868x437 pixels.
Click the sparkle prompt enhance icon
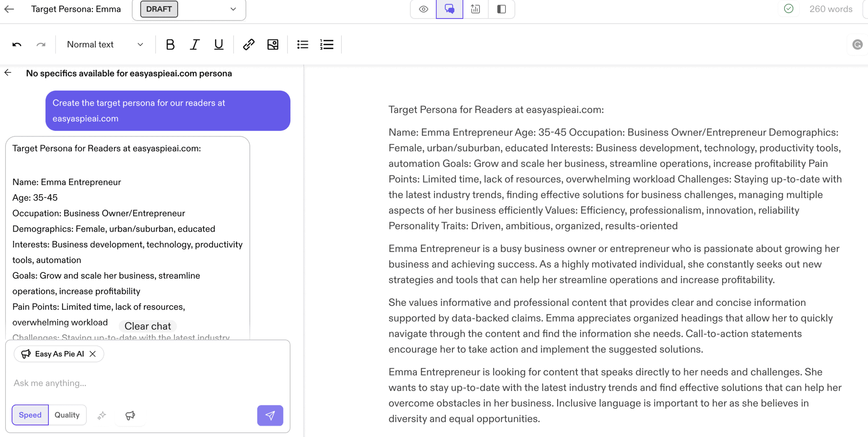[102, 415]
